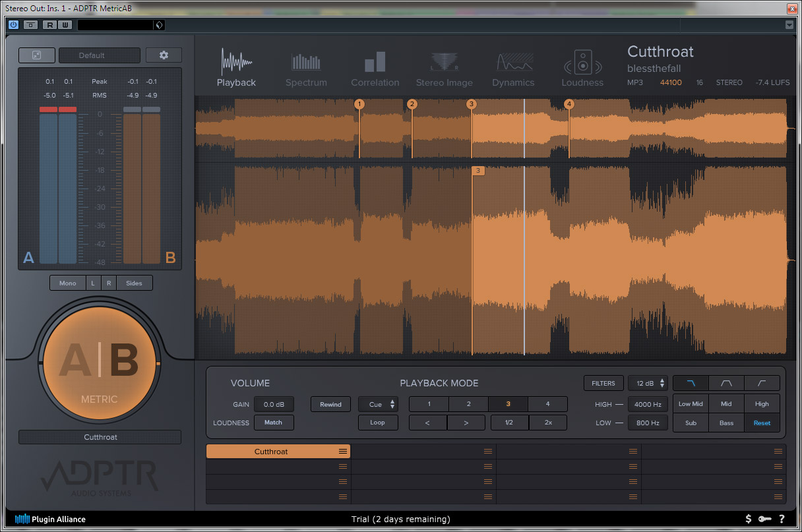Click cue marker 1 on overview waveform
Screen dimensions: 802x532
[x=359, y=104]
